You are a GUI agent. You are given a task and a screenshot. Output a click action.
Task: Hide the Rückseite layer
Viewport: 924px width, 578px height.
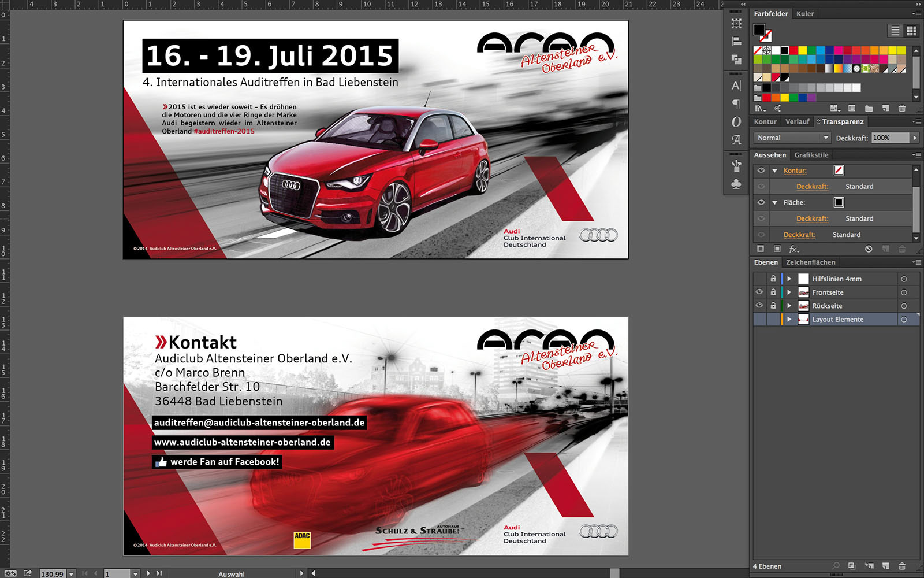pos(759,306)
